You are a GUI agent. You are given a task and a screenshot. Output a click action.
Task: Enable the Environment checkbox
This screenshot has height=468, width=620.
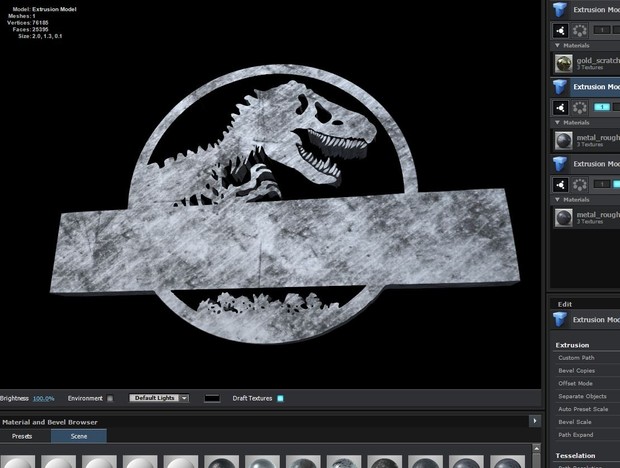(110, 398)
